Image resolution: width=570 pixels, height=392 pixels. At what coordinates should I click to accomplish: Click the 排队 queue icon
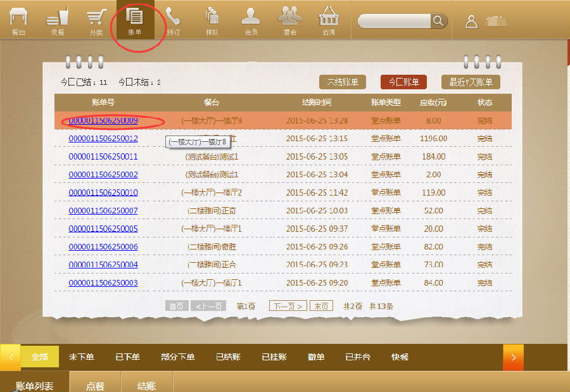pos(212,20)
